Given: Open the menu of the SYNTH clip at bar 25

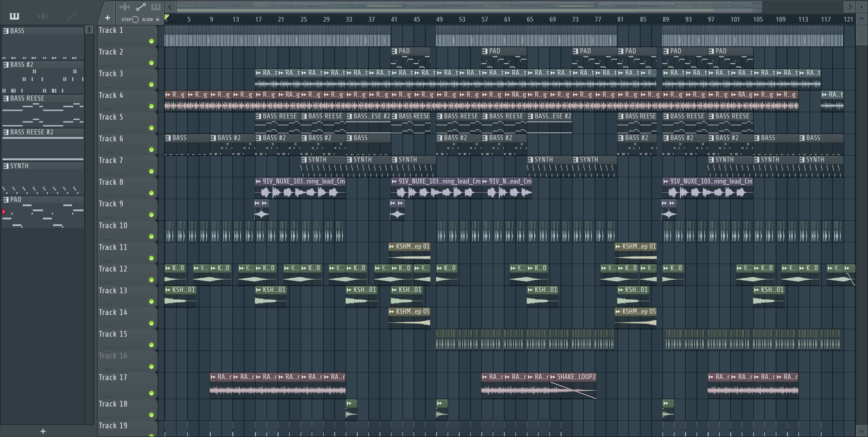Looking at the screenshot, I should (304, 160).
